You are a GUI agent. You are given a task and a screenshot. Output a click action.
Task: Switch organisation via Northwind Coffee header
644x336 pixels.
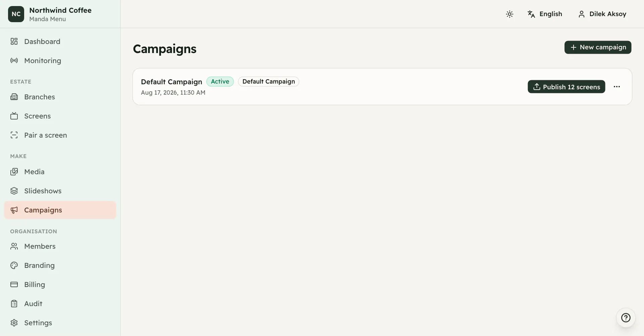[60, 14]
